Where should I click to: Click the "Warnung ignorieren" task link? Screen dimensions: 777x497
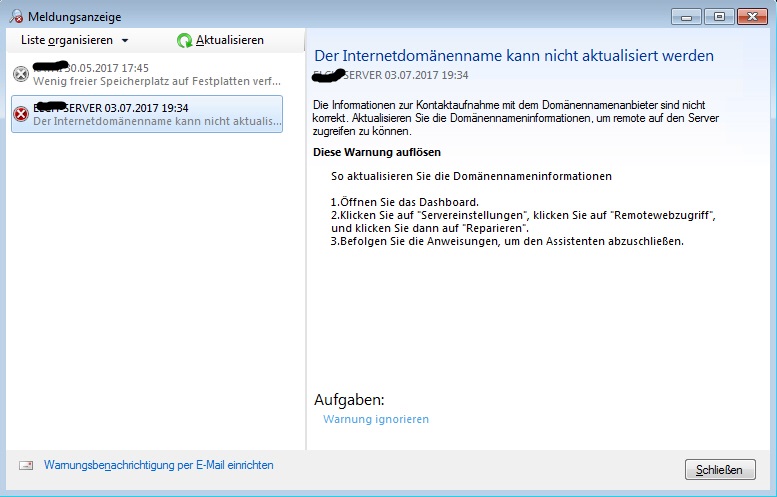point(376,419)
